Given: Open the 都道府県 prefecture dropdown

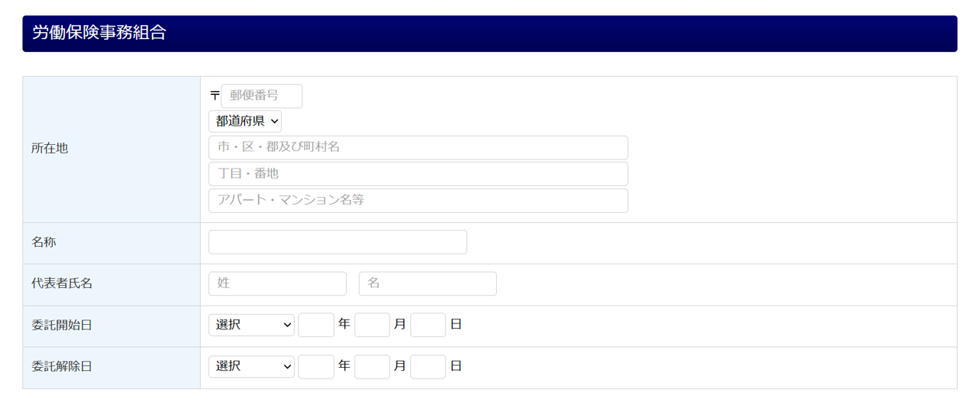Looking at the screenshot, I should point(245,121).
